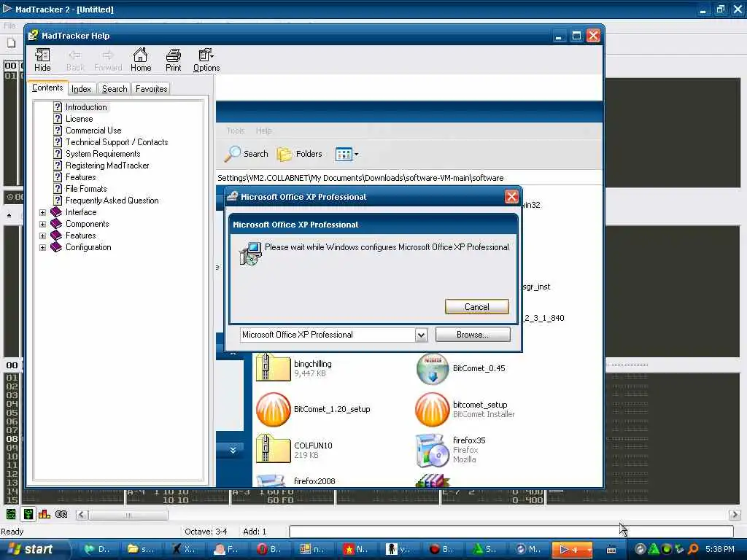
Task: Open the File Formats help topic
Action: (x=86, y=189)
